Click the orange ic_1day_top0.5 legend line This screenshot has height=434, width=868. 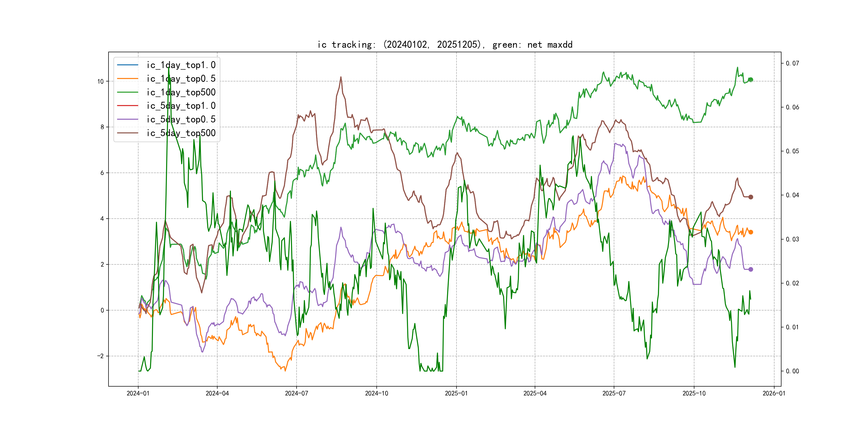tap(127, 78)
